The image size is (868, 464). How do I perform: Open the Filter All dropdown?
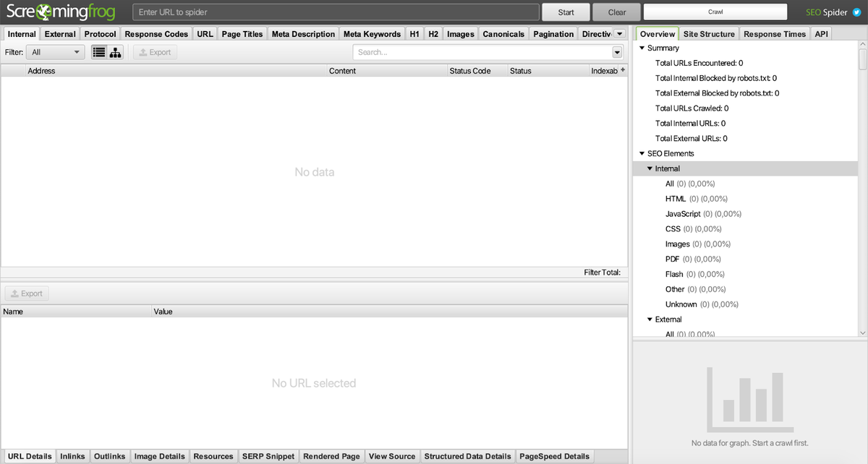pyautogui.click(x=56, y=53)
